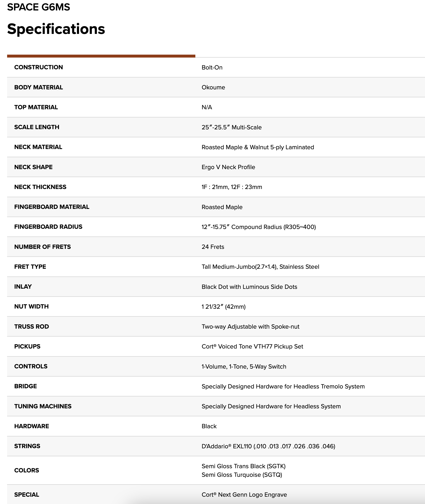Select Roasted Maple & Walnut 5-ply Laminated
The image size is (425, 504).
(x=258, y=147)
